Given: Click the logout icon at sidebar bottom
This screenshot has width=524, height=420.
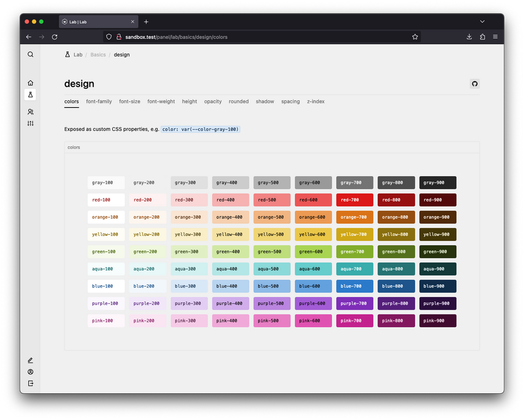Looking at the screenshot, I should tap(31, 384).
